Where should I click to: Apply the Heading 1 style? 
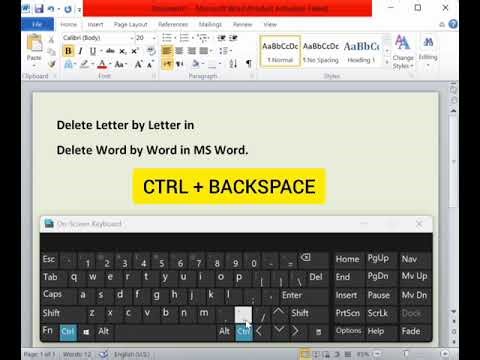pyautogui.click(x=361, y=51)
